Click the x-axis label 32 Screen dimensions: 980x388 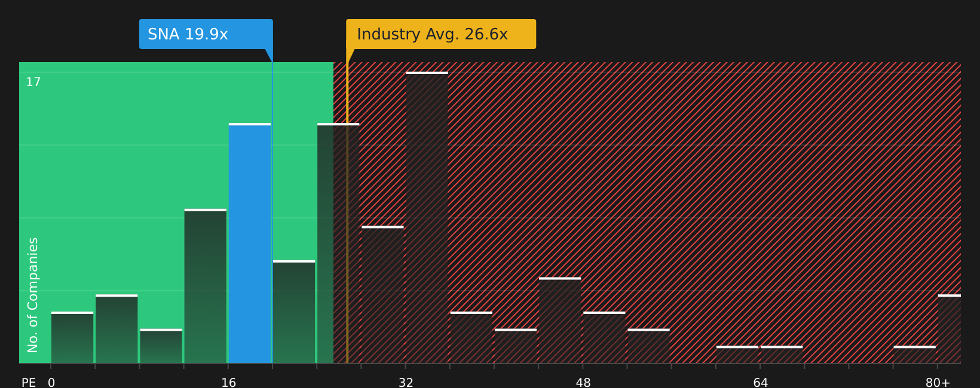point(406,383)
